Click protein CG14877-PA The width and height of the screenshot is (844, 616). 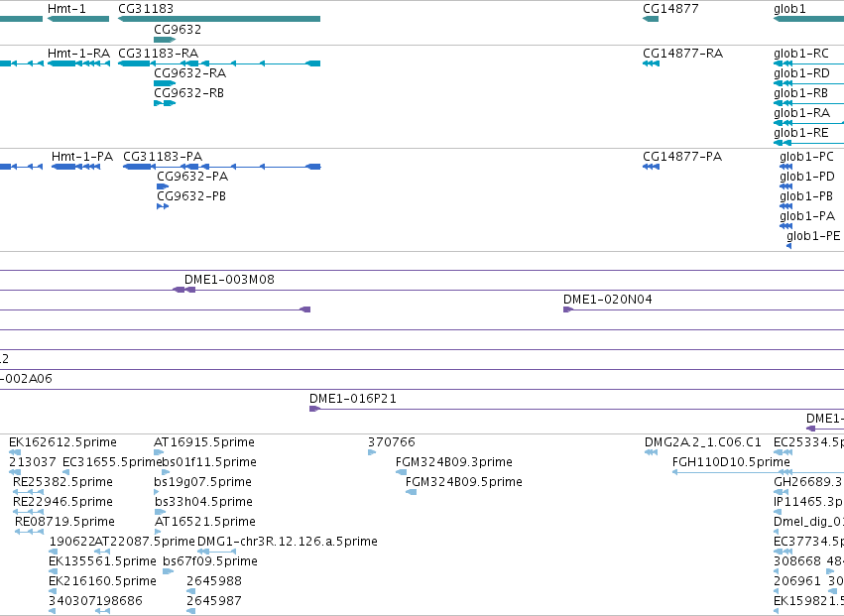tap(682, 157)
